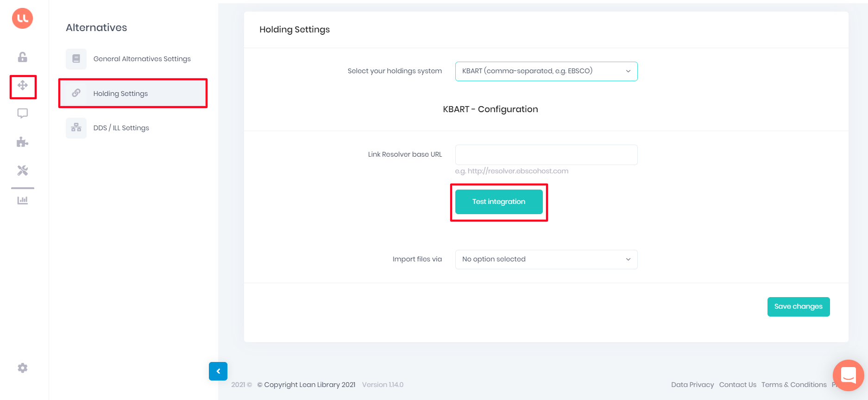This screenshot has width=868, height=400.
Task: Click the Version 1.14.0 footer text
Action: (x=383, y=385)
